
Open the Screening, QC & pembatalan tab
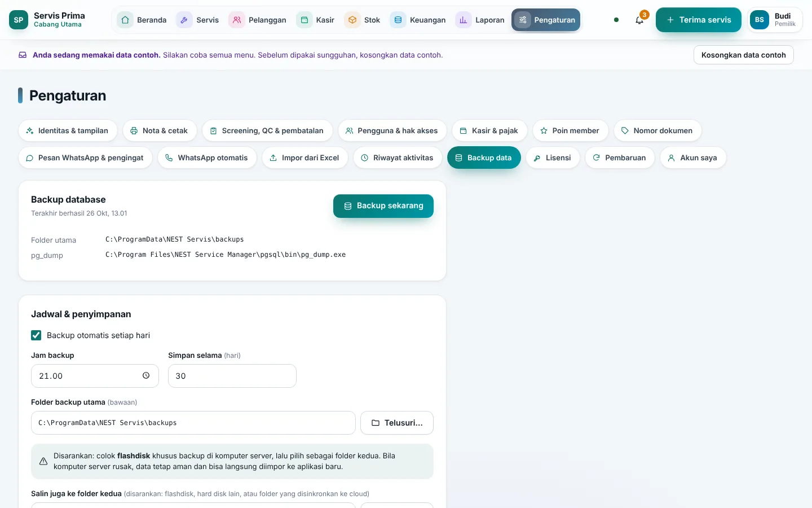267,130
